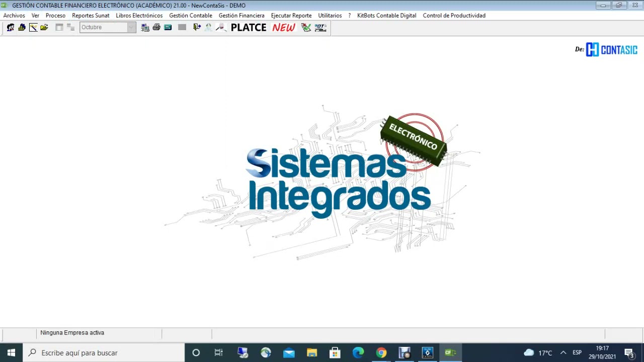Screen dimensions: 644x362
Task: Open Microsoft Edge on the taskbar
Action: 358,352
